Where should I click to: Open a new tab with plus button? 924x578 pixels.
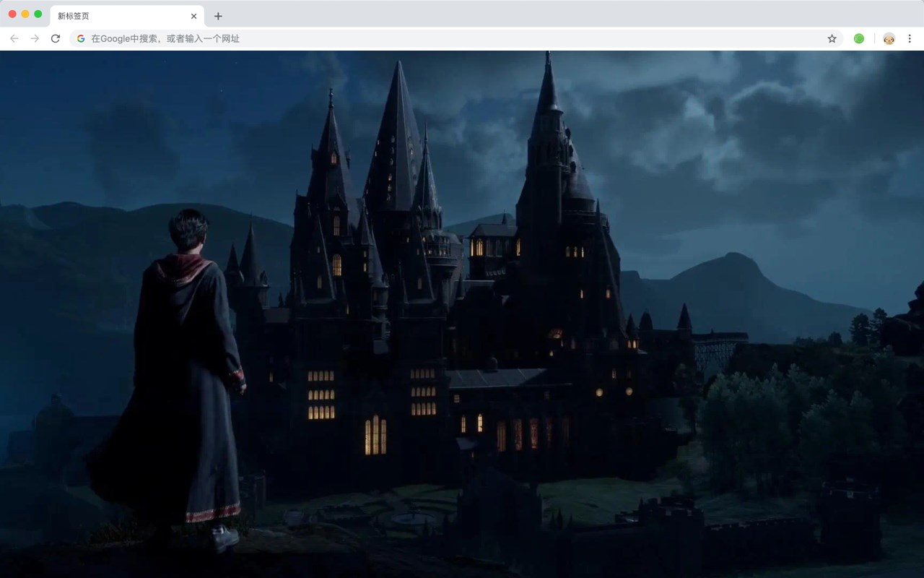218,16
